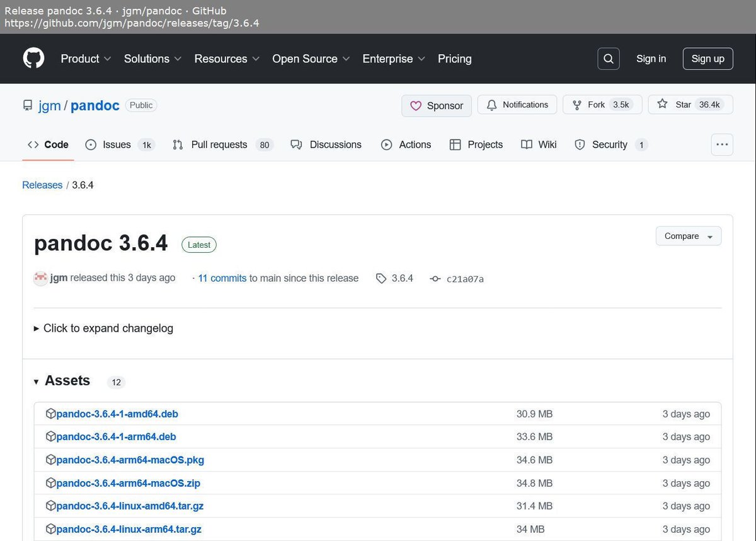756x541 pixels.
Task: Click jgm's avatar thumbnail
Action: [40, 277]
